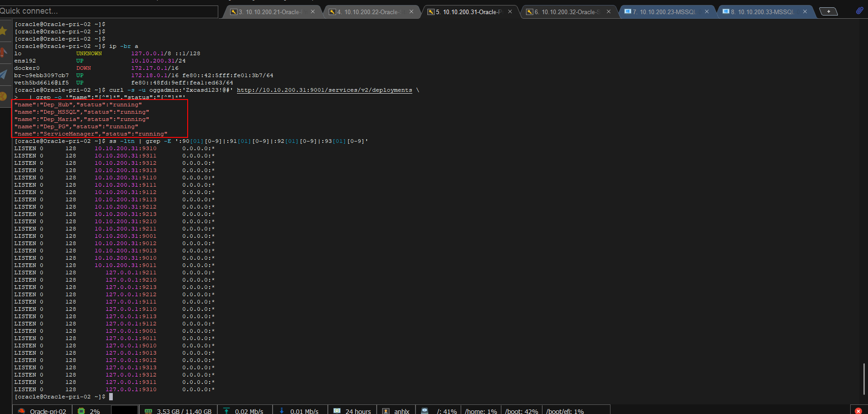The width and height of the screenshot is (868, 414).
Task: Click the Dep_Hub running status line
Action: pyautogui.click(x=78, y=105)
